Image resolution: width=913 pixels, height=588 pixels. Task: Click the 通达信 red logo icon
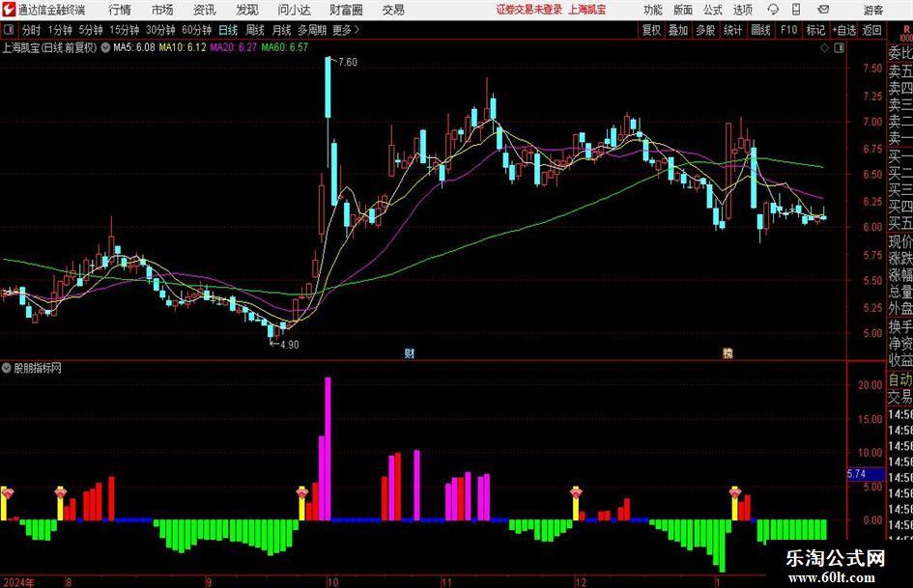(9, 10)
